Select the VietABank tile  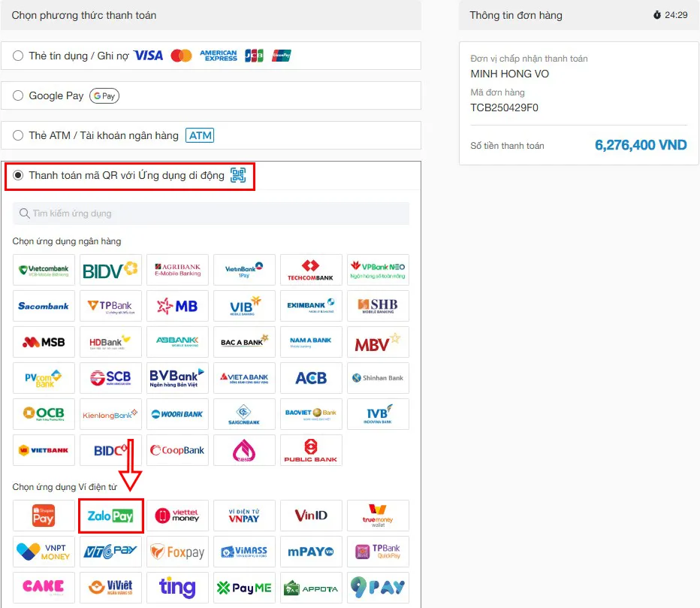coord(244,378)
